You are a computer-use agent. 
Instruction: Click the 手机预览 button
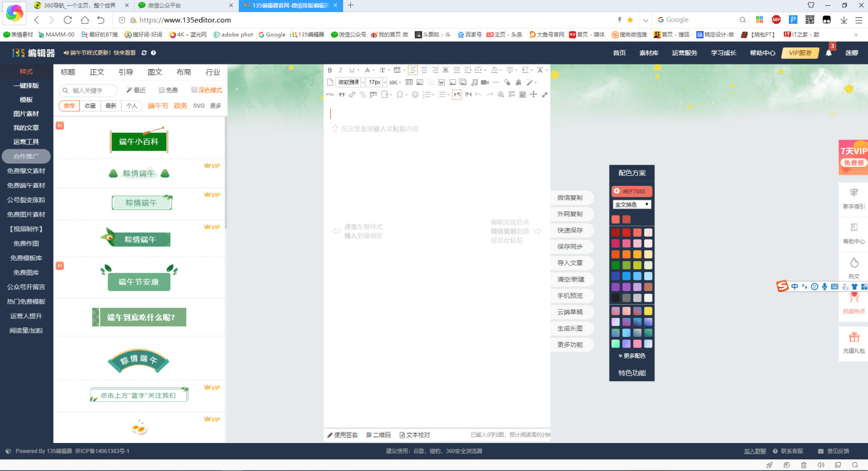tap(570, 296)
